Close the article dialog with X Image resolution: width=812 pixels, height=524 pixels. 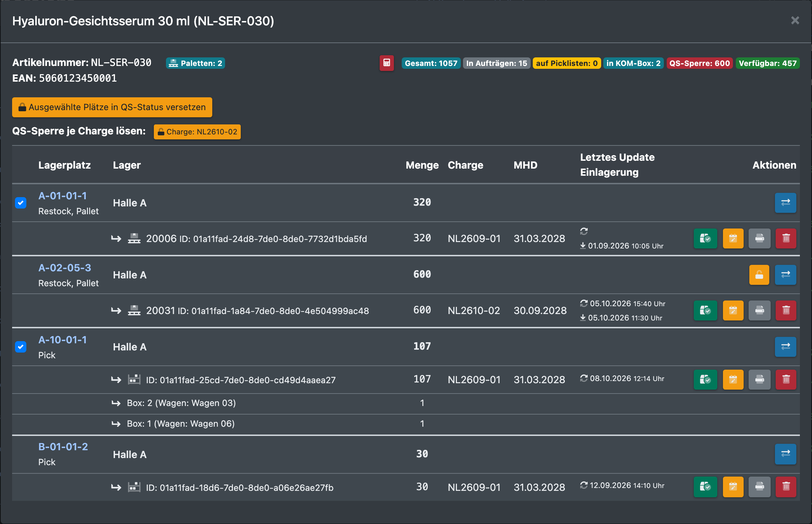(x=795, y=20)
